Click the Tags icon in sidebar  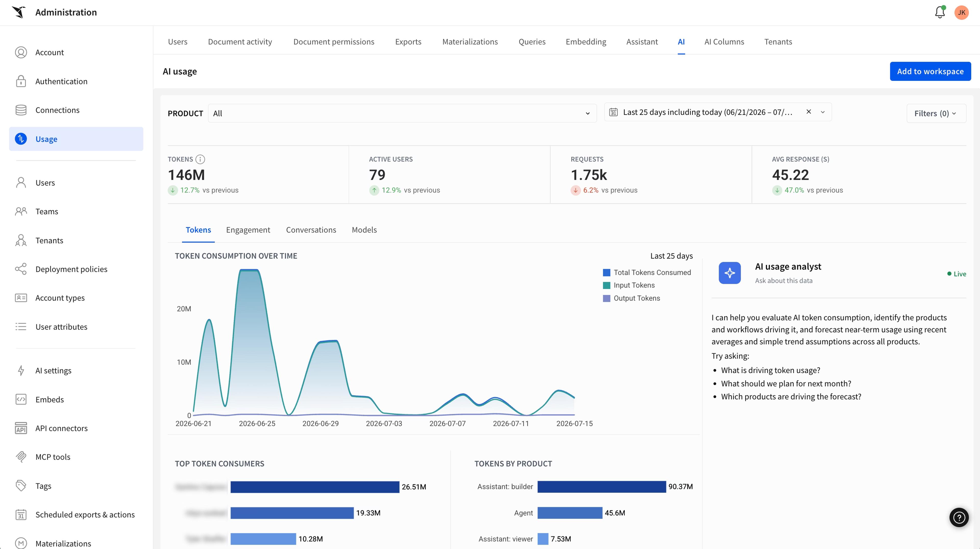coord(21,486)
